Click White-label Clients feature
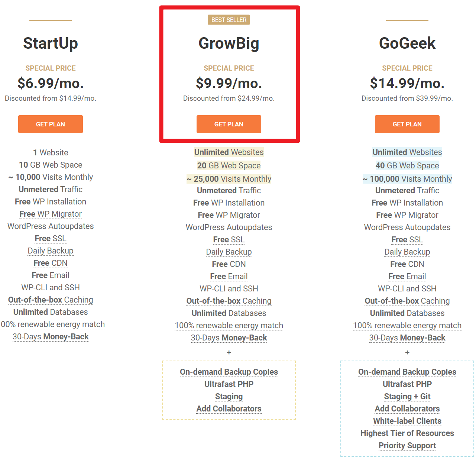Image resolution: width=476 pixels, height=465 pixels. click(x=407, y=421)
